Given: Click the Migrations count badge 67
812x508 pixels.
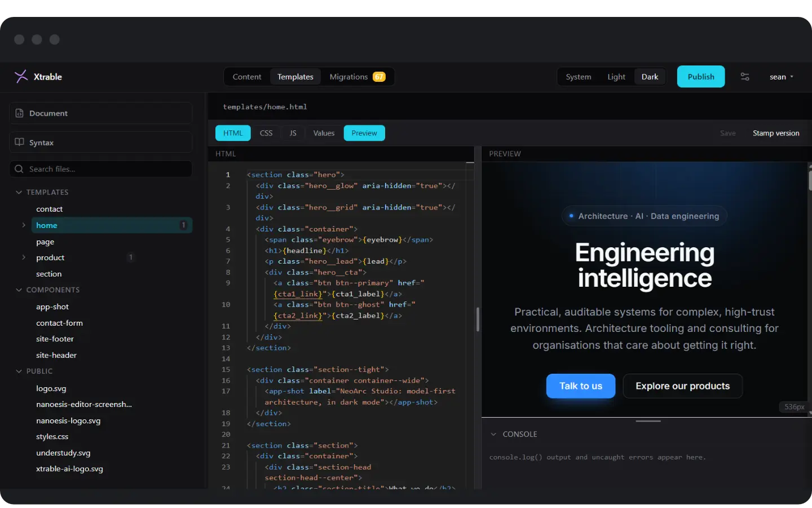Looking at the screenshot, I should click(x=379, y=77).
